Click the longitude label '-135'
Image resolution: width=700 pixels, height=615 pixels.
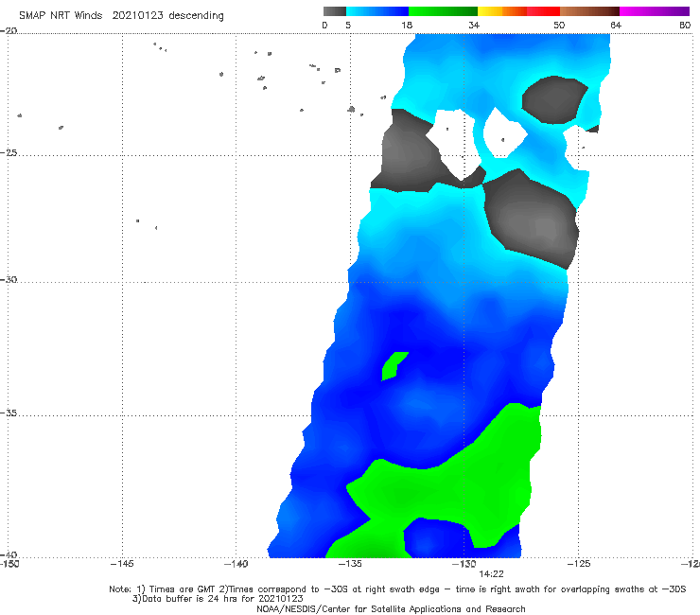pos(350,564)
